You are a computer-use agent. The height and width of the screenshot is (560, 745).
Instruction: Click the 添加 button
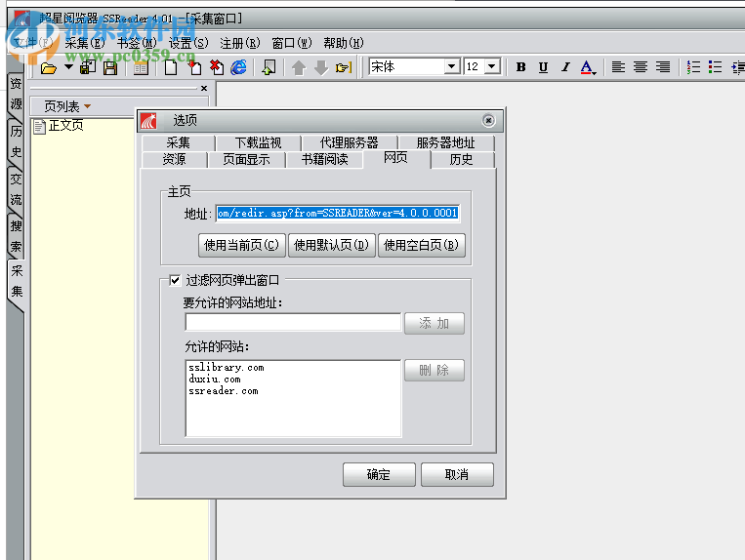point(435,324)
